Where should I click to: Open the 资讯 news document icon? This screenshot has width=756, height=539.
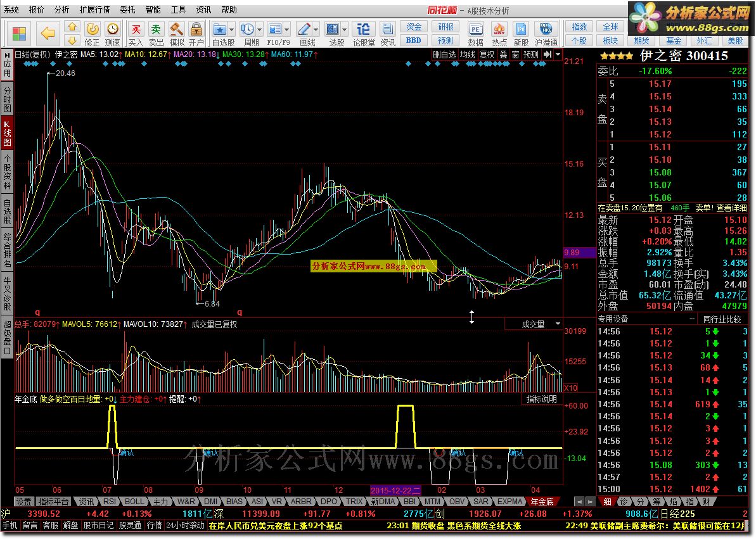[387, 34]
